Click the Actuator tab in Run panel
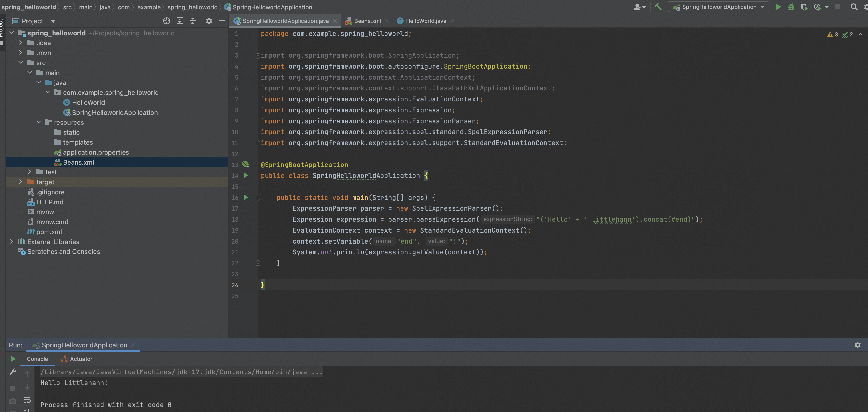This screenshot has width=868, height=412. (x=81, y=359)
